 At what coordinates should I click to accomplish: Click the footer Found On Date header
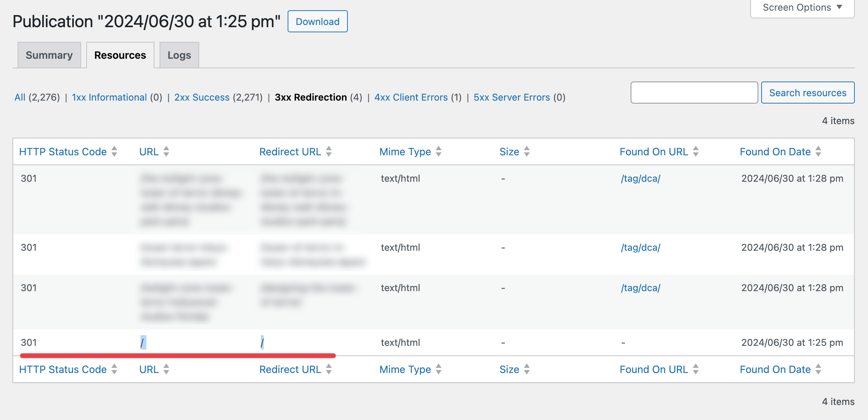[x=775, y=369]
